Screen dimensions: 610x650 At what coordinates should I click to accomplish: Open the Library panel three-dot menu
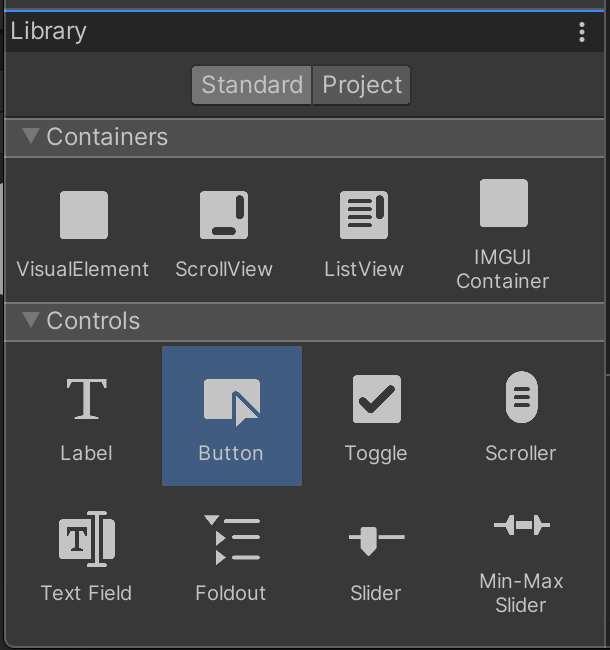point(582,31)
